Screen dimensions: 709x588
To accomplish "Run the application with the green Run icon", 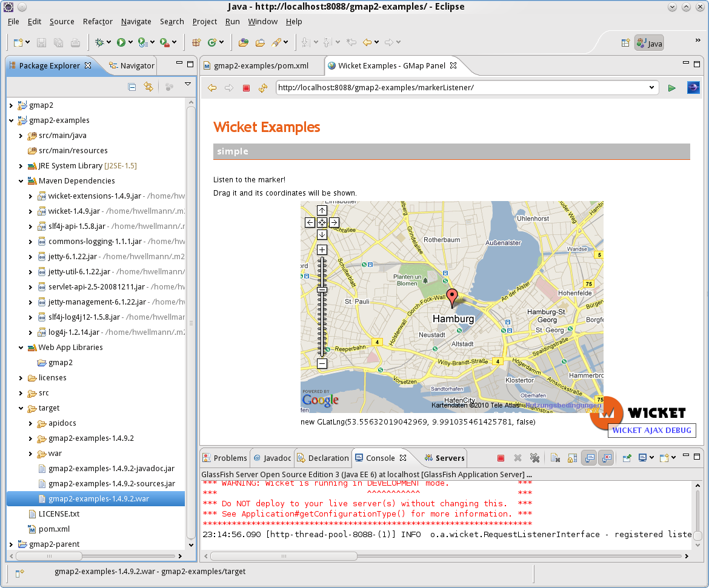I will tap(122, 42).
